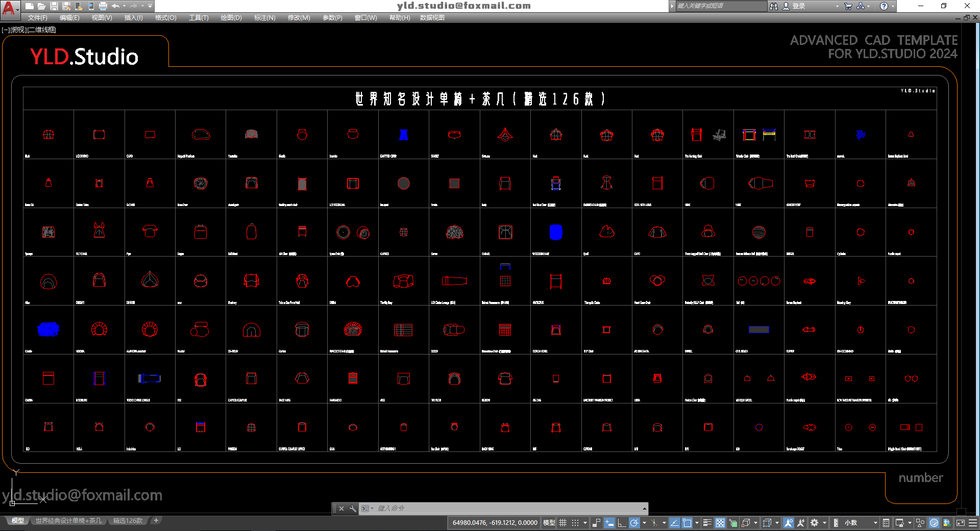Switch to the 精选126款 layout tab
Image resolution: width=980 pixels, height=531 pixels.
pyautogui.click(x=128, y=521)
